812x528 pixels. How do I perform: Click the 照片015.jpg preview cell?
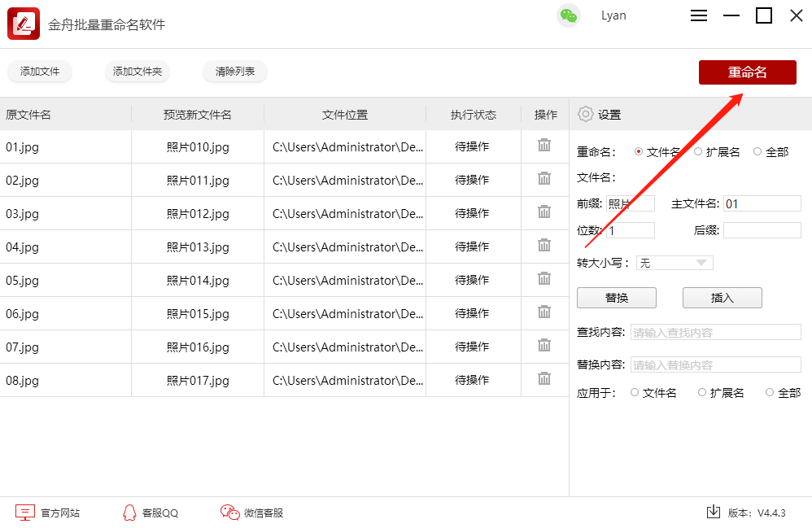tap(198, 314)
